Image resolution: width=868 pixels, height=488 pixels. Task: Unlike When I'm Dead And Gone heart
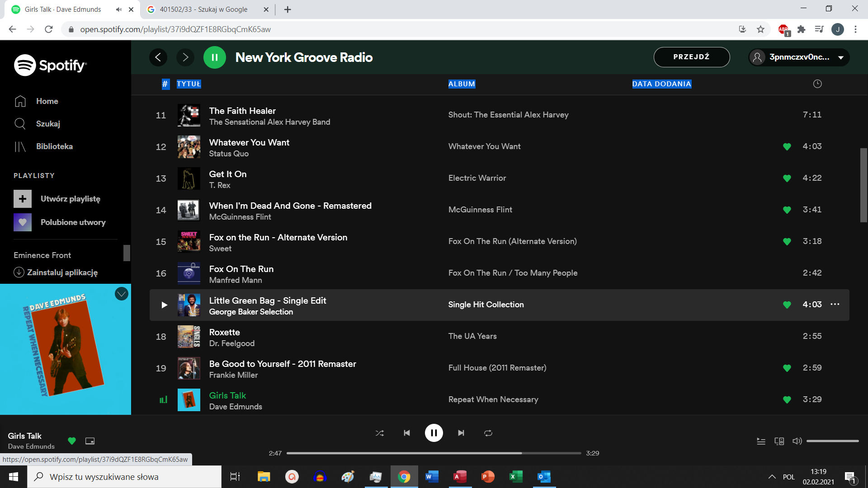(x=787, y=210)
